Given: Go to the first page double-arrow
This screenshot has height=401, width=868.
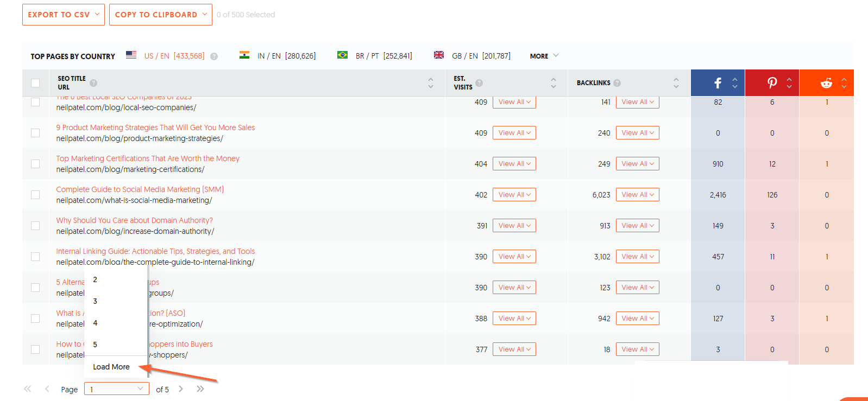Looking at the screenshot, I should (27, 389).
